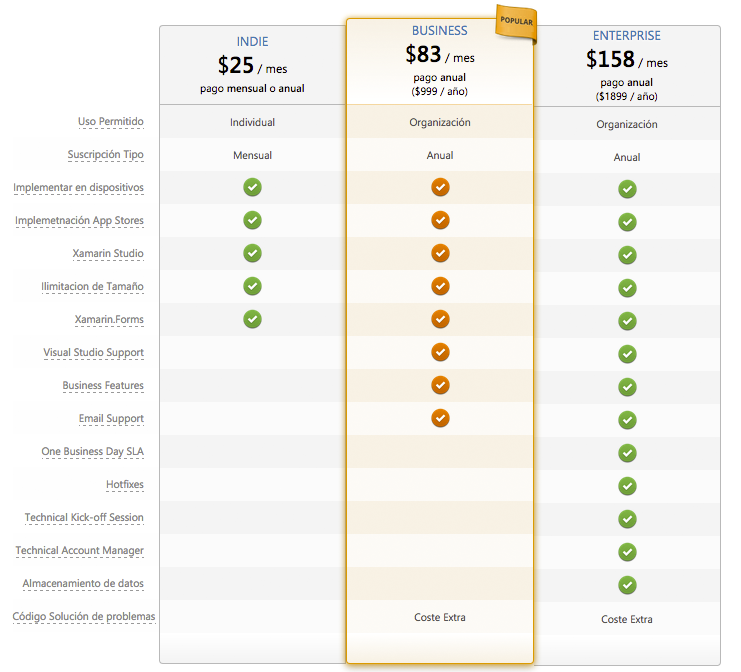Screen dimensions: 741x672
Task: Click the POPULAR ribbon badge
Action: coord(516,22)
